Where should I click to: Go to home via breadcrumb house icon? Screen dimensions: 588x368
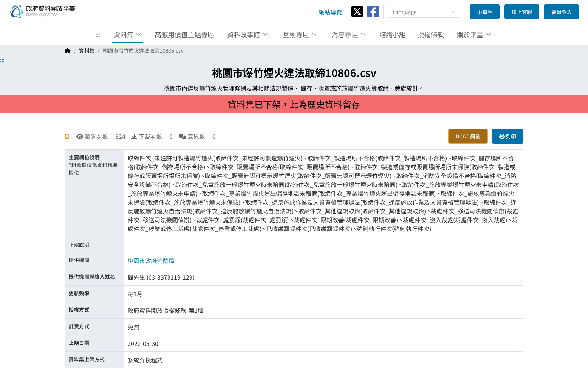tap(68, 51)
